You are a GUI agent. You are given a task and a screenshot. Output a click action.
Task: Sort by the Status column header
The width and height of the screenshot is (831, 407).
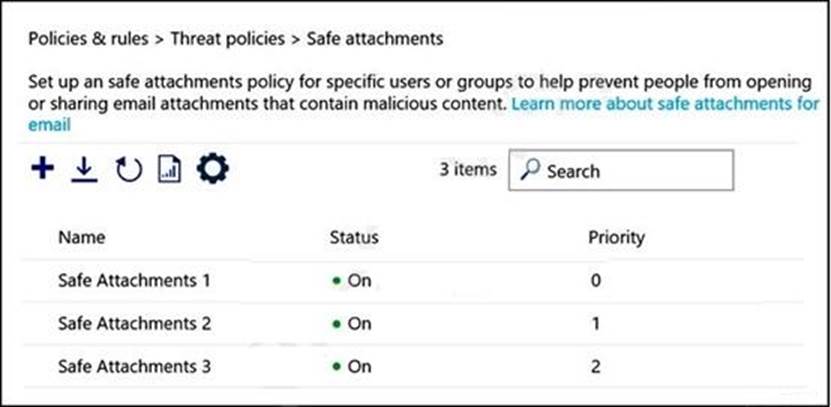point(354,238)
